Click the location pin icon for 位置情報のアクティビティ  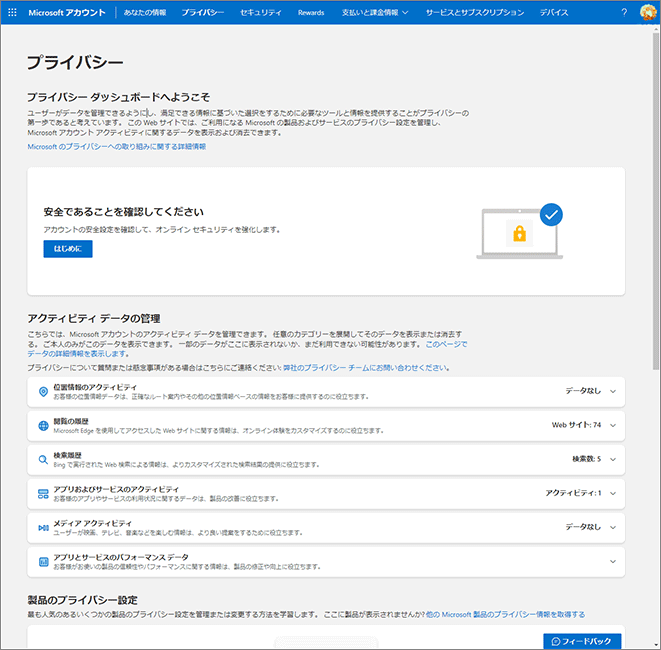coord(43,392)
